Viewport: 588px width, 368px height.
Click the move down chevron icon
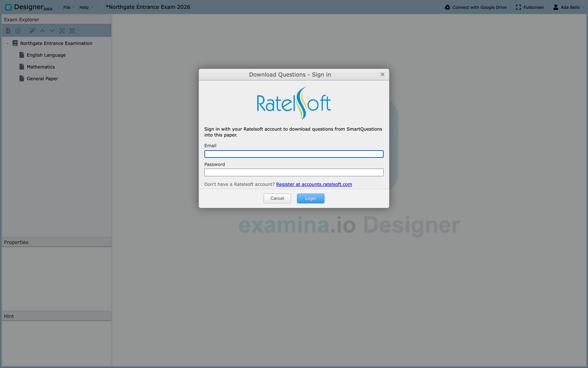(x=52, y=31)
